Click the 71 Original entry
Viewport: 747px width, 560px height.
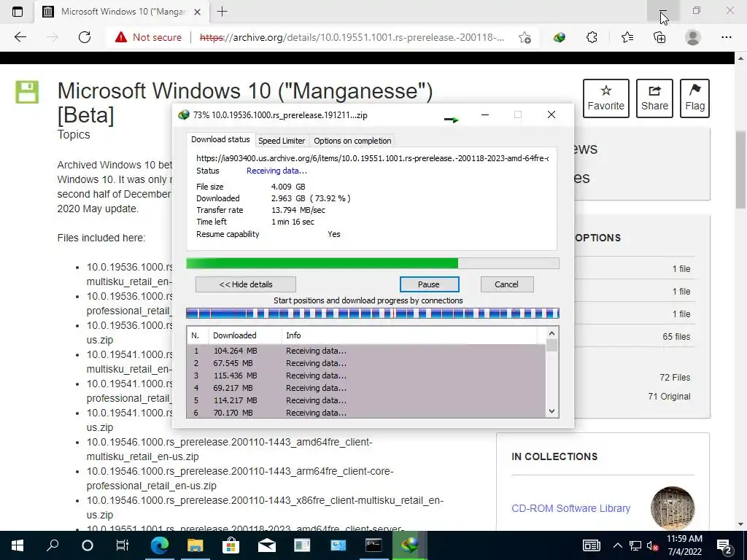pyautogui.click(x=669, y=397)
